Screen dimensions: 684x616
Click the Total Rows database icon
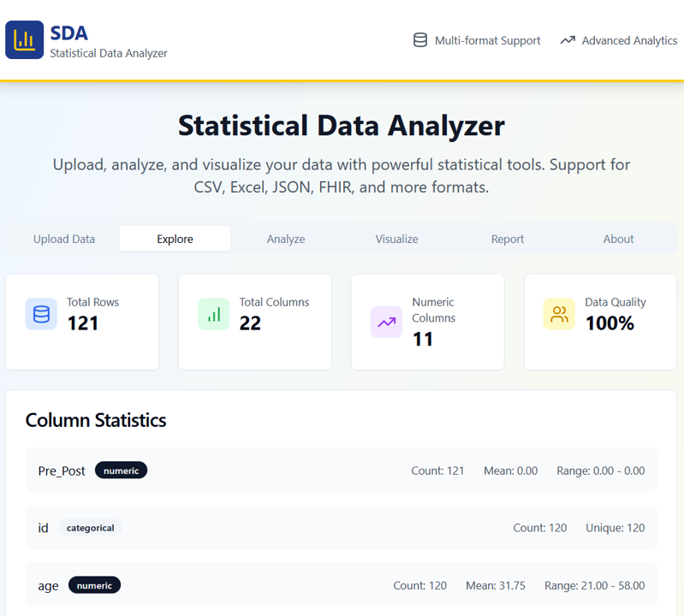[x=41, y=314]
